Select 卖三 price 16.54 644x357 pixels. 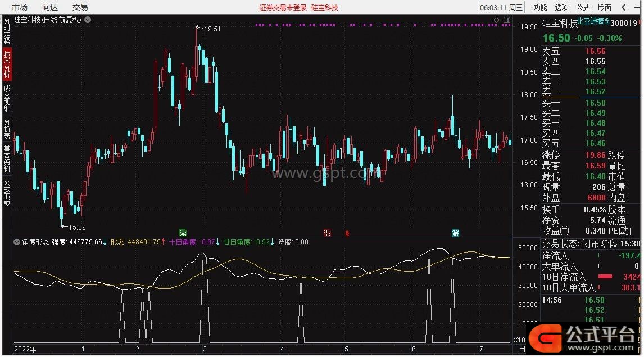tap(596, 71)
